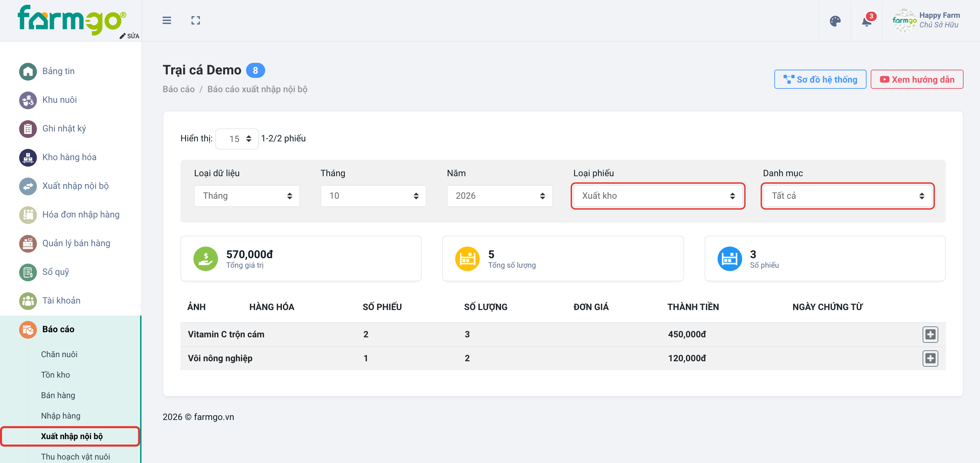Open the Danh mục dropdown
The image size is (980, 463).
pyautogui.click(x=848, y=196)
